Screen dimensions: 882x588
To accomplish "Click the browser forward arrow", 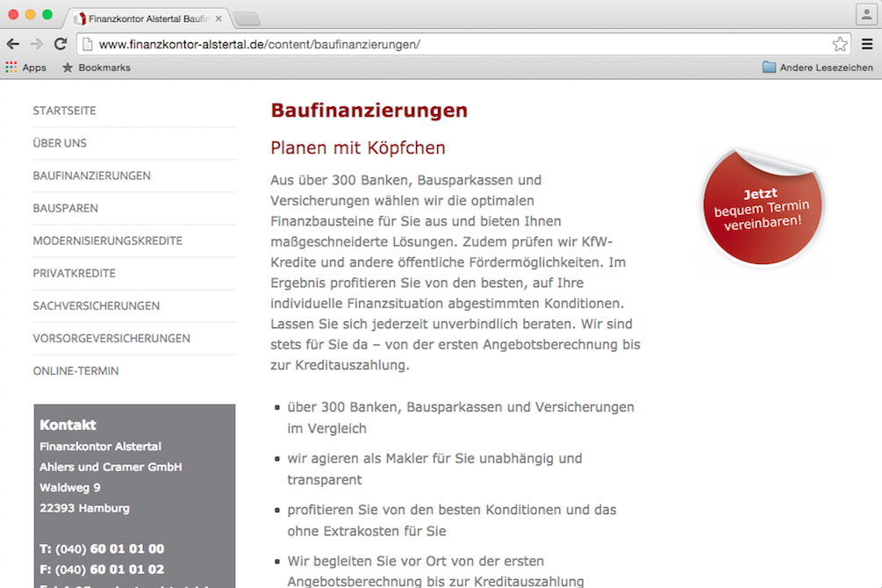I will pos(37,44).
